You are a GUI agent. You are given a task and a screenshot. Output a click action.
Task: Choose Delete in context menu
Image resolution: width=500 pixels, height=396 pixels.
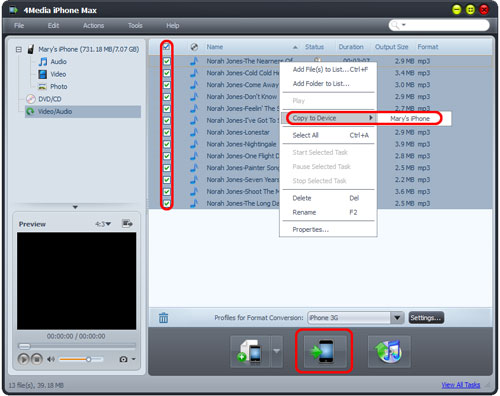coord(330,198)
